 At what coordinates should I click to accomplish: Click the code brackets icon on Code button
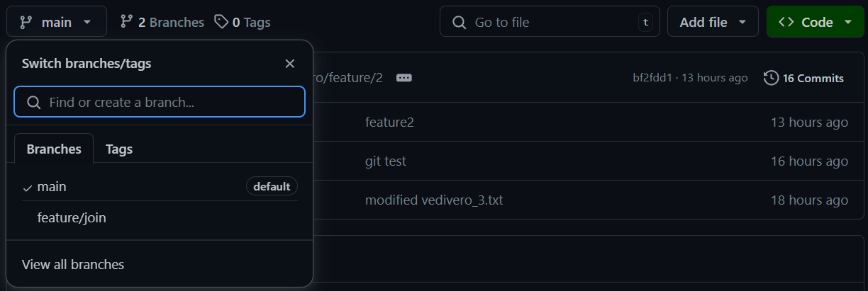(786, 22)
